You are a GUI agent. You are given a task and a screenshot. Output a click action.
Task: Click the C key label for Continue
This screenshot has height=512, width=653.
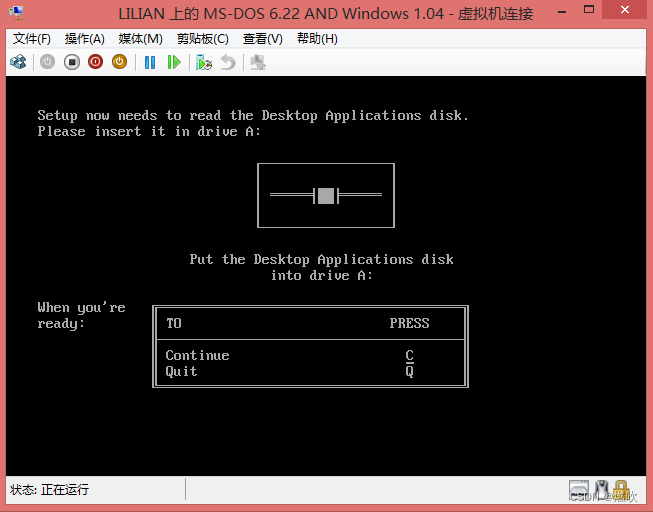409,356
